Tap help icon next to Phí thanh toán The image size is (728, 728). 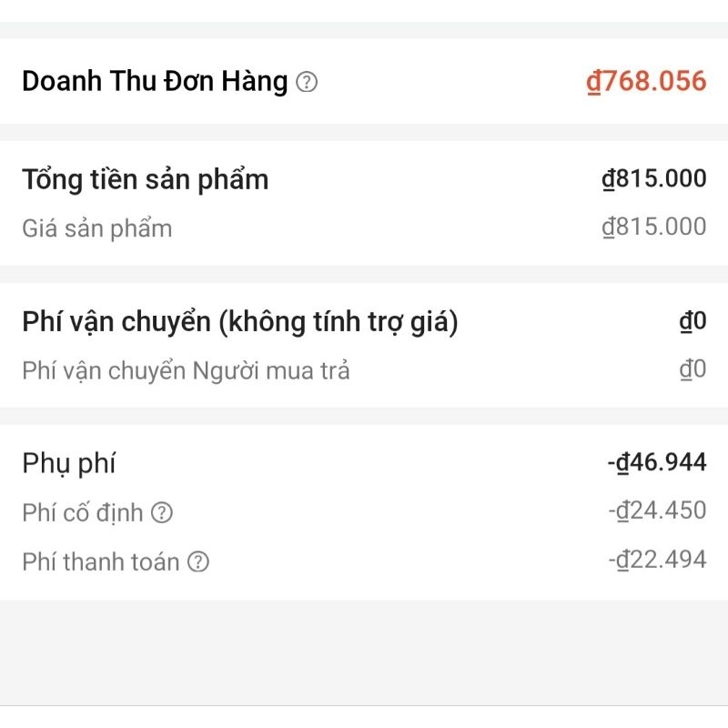tap(198, 561)
